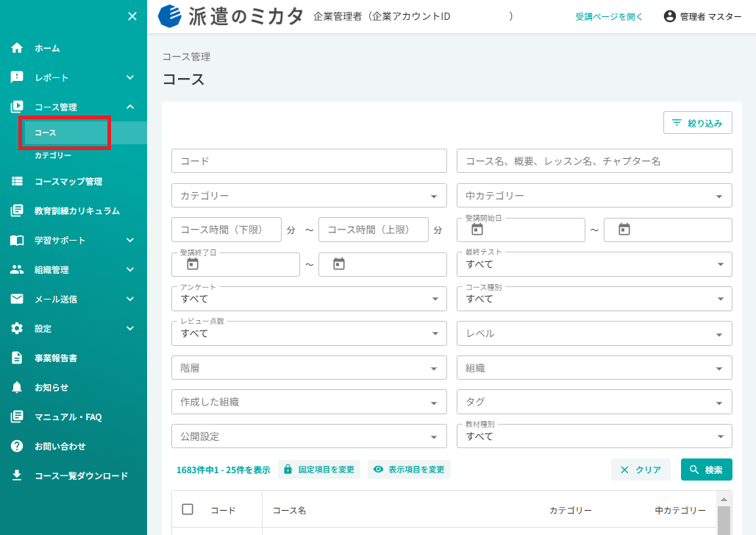756x535 pixels.
Task: Expand the レポート menu chevron
Action: point(130,77)
